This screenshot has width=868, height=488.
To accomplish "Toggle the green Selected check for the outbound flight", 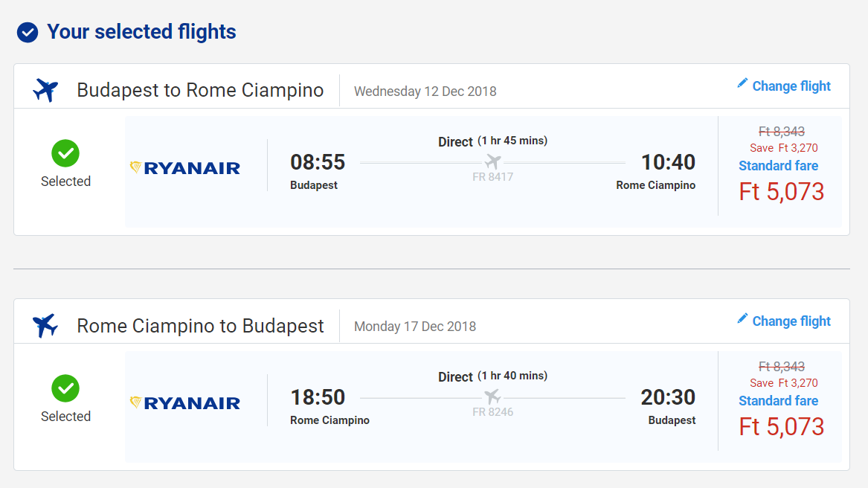I will 65,153.
